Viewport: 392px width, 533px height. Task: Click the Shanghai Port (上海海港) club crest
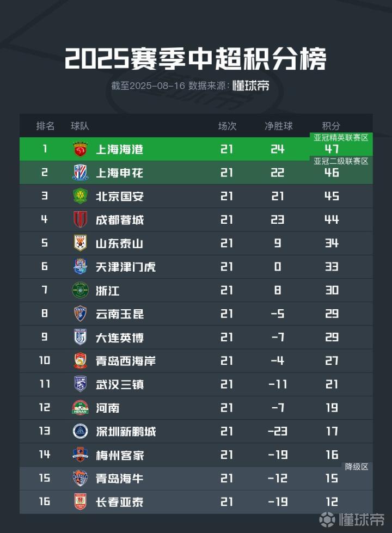click(80, 149)
